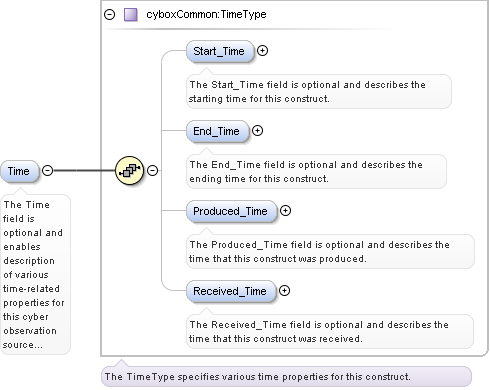490x390 pixels.
Task: Click the purple complexType square icon
Action: tap(131, 15)
